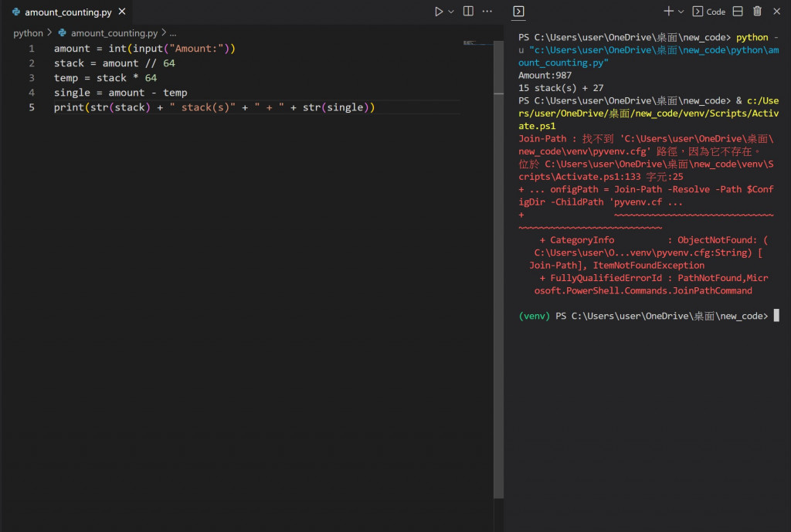Click terminal line 'Amount:987'
791x532 pixels.
(x=545, y=75)
